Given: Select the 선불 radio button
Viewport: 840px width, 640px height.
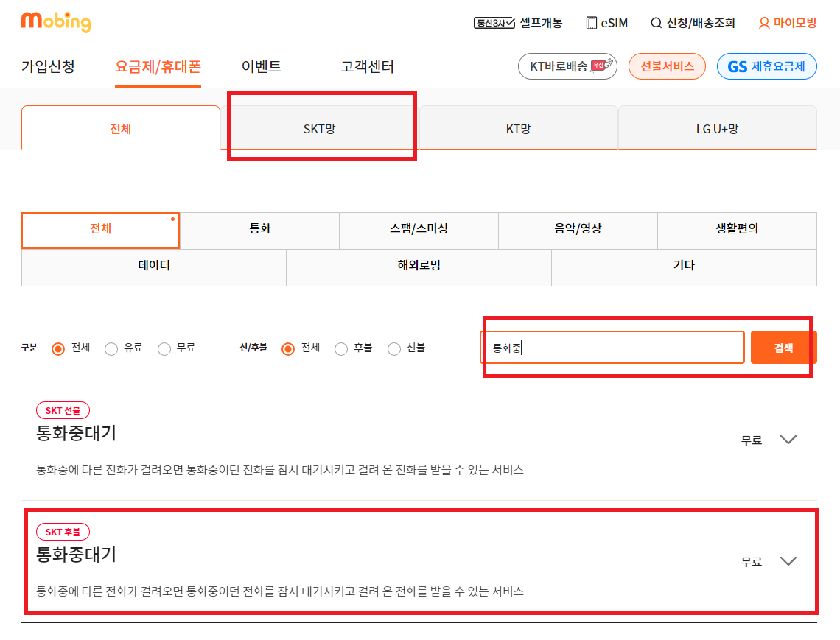Looking at the screenshot, I should 393,349.
